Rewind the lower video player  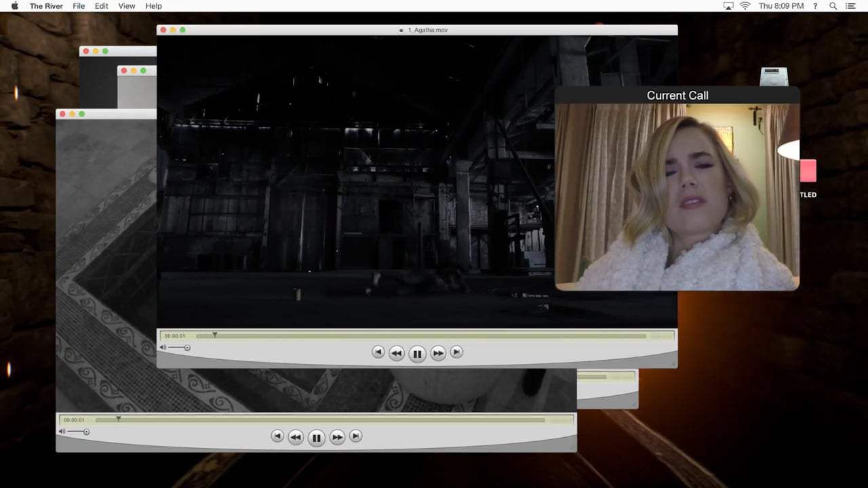(296, 436)
